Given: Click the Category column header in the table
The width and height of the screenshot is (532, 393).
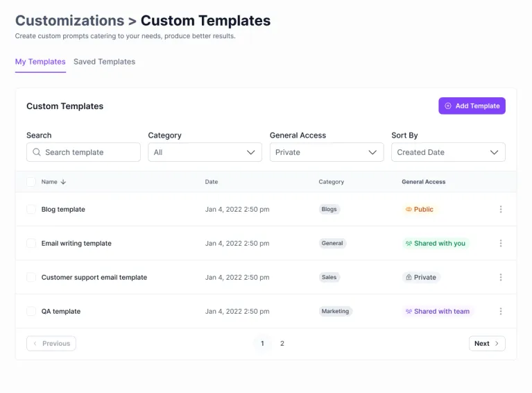Looking at the screenshot, I should [331, 182].
